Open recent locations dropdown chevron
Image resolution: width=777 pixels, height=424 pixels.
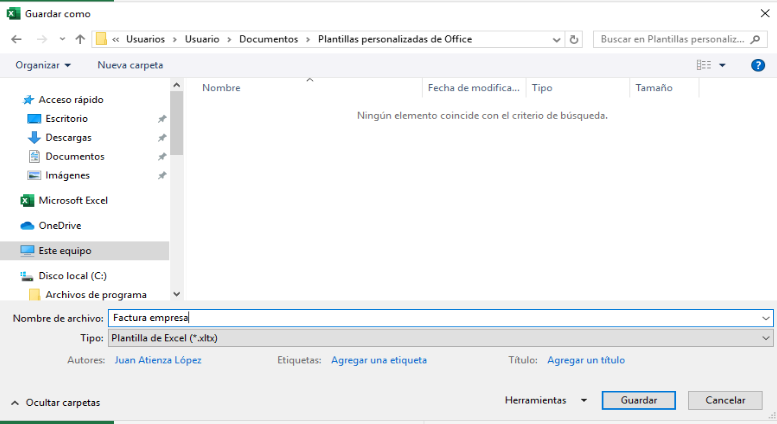(62, 39)
